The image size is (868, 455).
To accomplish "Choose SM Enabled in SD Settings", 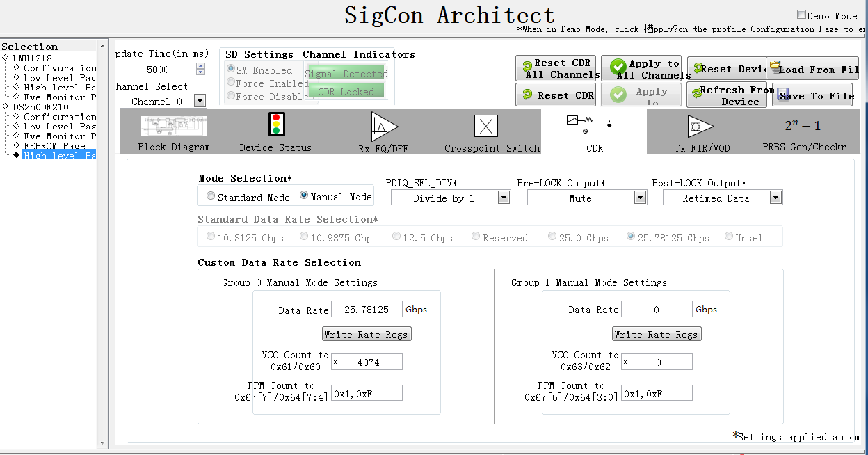I will (231, 70).
